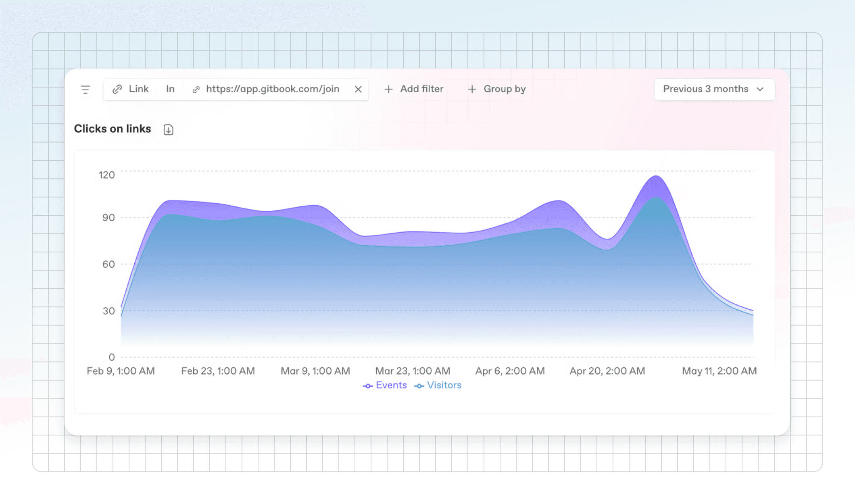The height and width of the screenshot is (504, 855).
Task: Toggle the Visitors series in legend
Action: coord(438,385)
